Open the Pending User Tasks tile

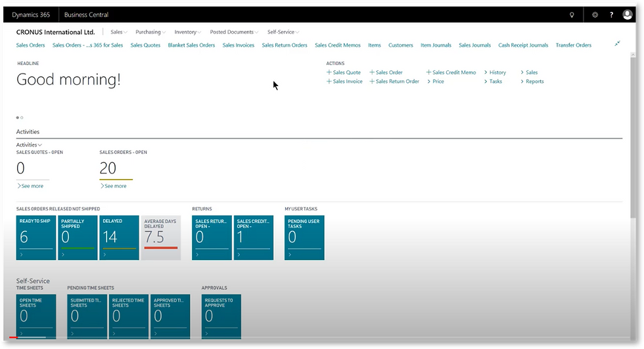304,238
